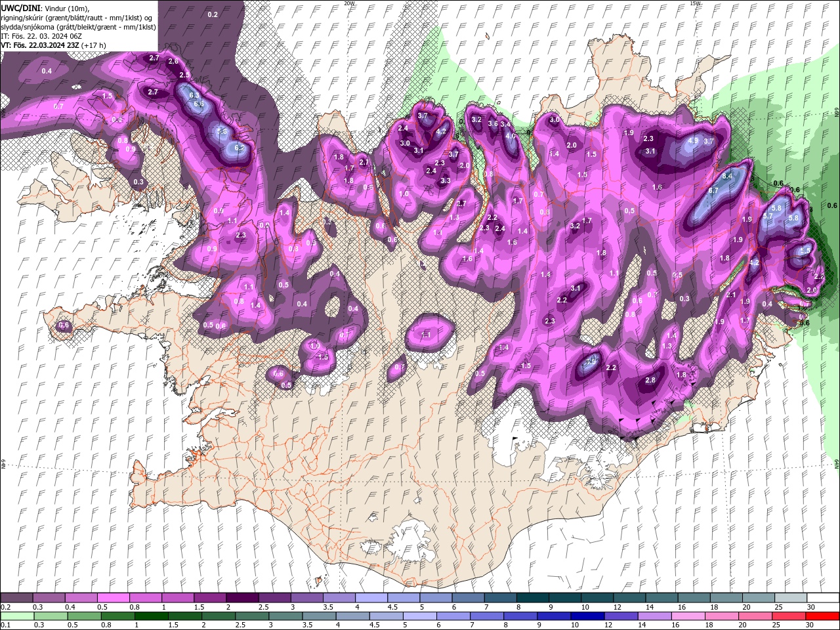The width and height of the screenshot is (840, 630).
Task: Select the 'rigning/skúrir' legend description line
Action: pos(77,17)
